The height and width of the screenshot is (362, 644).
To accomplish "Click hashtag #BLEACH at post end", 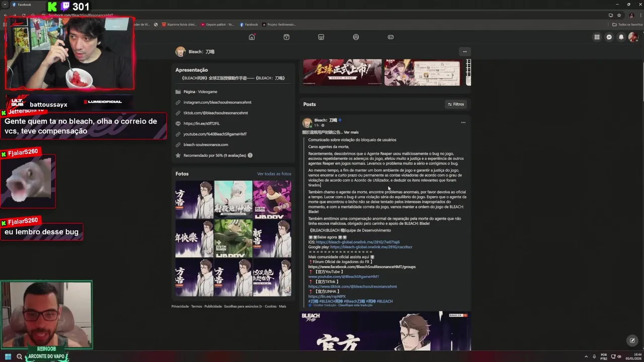I will 384,301.
